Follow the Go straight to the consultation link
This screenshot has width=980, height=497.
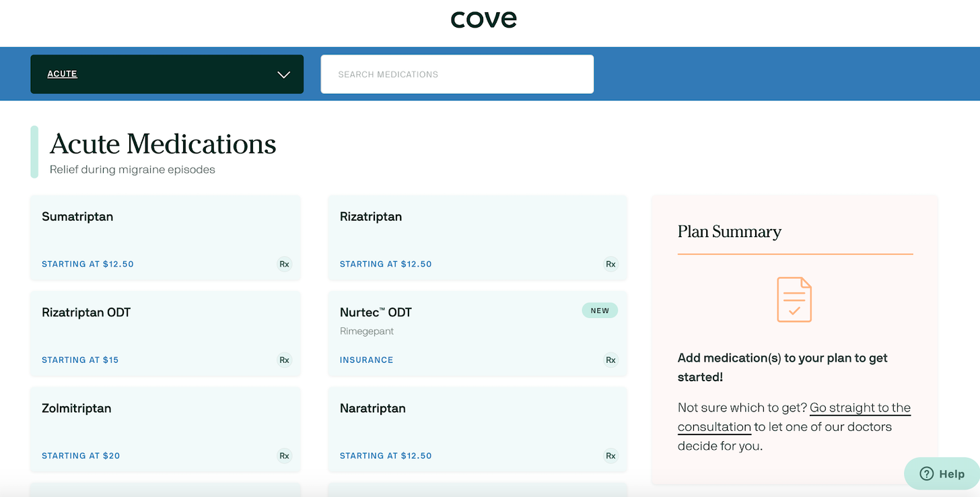tap(794, 417)
